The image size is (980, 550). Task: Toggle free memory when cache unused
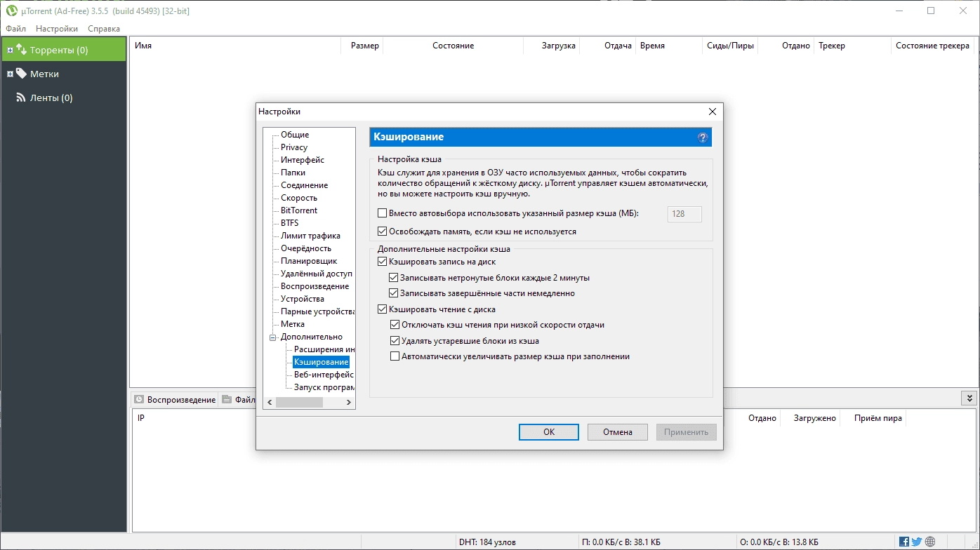[383, 231]
